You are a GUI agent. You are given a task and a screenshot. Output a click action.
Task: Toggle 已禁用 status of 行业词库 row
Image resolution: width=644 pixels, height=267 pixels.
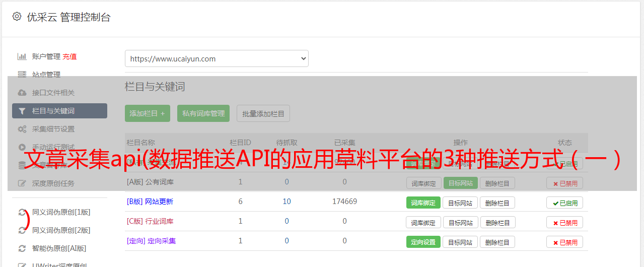(x=565, y=223)
